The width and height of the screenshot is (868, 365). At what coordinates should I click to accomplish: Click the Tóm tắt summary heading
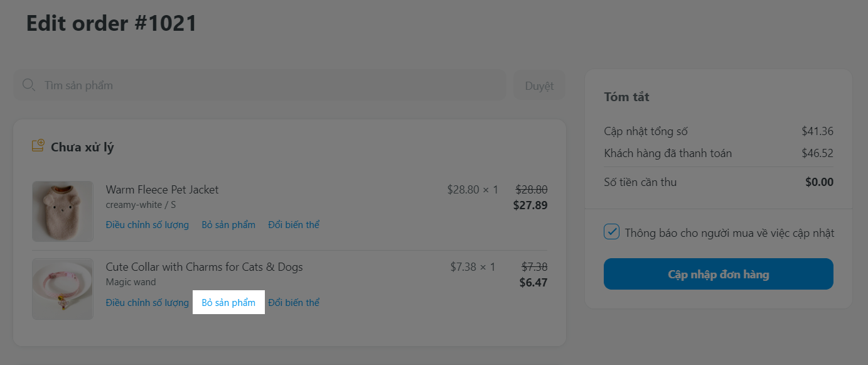[x=626, y=97]
